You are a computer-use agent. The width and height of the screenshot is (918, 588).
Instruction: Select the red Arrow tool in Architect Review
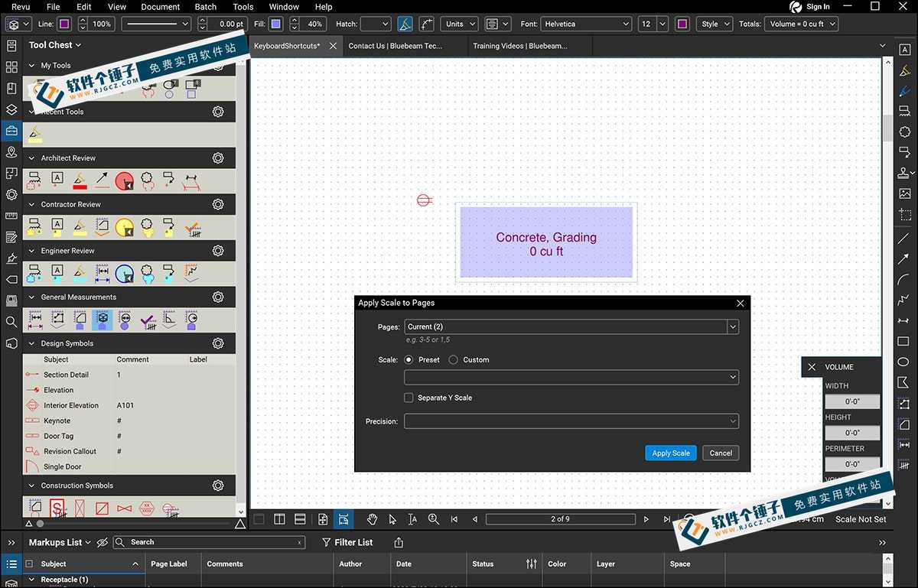102,180
